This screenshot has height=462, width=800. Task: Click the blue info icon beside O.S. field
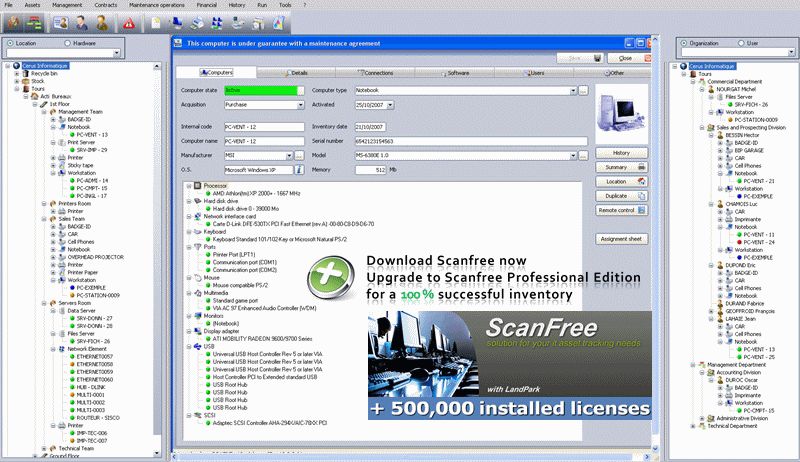[x=299, y=170]
